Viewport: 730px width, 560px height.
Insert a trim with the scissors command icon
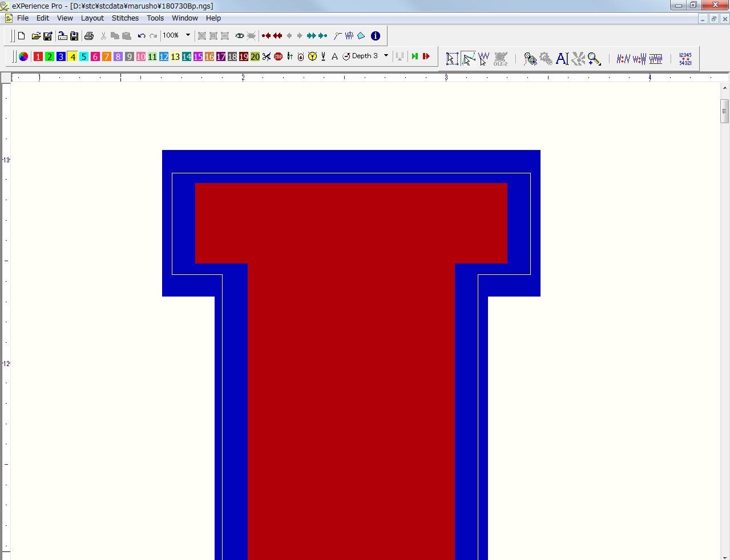267,56
